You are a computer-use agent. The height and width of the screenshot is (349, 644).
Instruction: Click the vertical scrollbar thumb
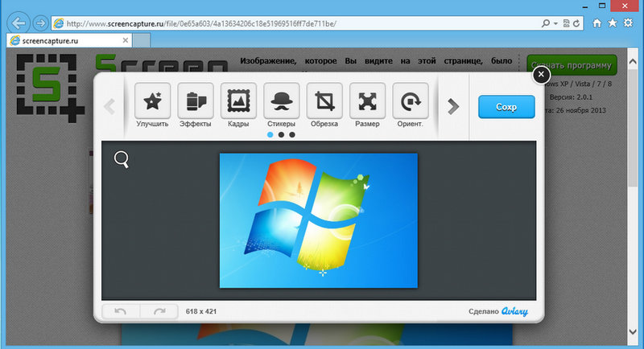coord(633,129)
